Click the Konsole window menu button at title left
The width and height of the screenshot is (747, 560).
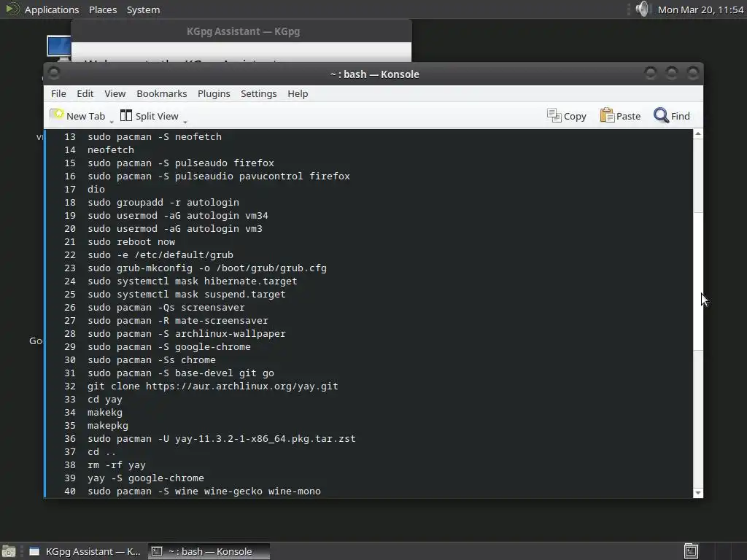pyautogui.click(x=54, y=74)
